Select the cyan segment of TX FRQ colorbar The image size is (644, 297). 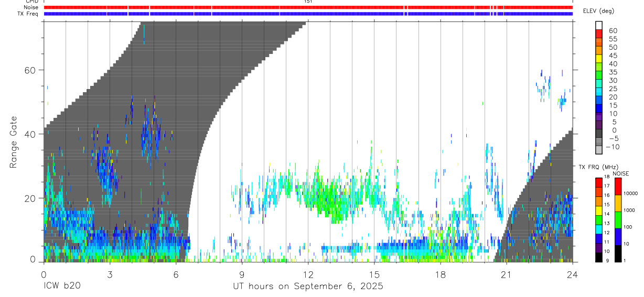[599, 228]
